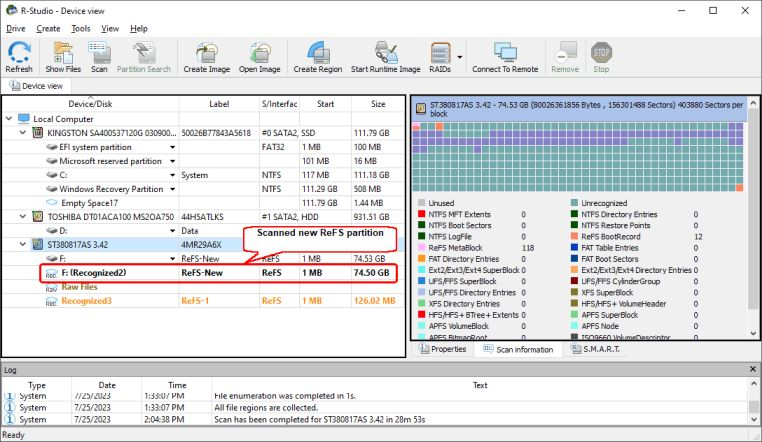
Task: Switch to the S.M.A.R.T. tab
Action: (x=595, y=349)
